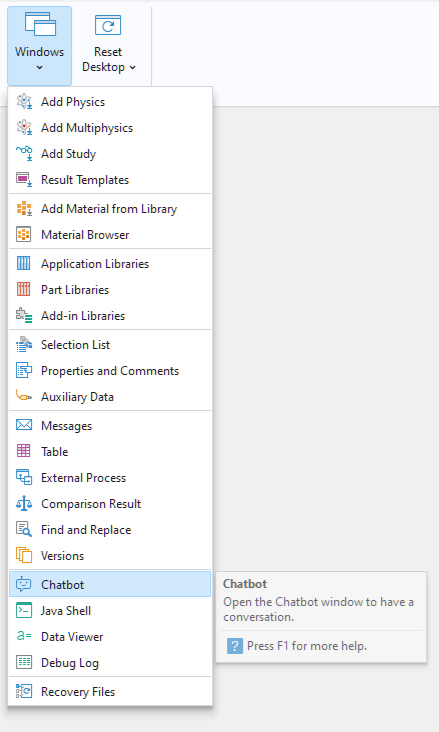Click the Add Study icon

pyautogui.click(x=24, y=154)
